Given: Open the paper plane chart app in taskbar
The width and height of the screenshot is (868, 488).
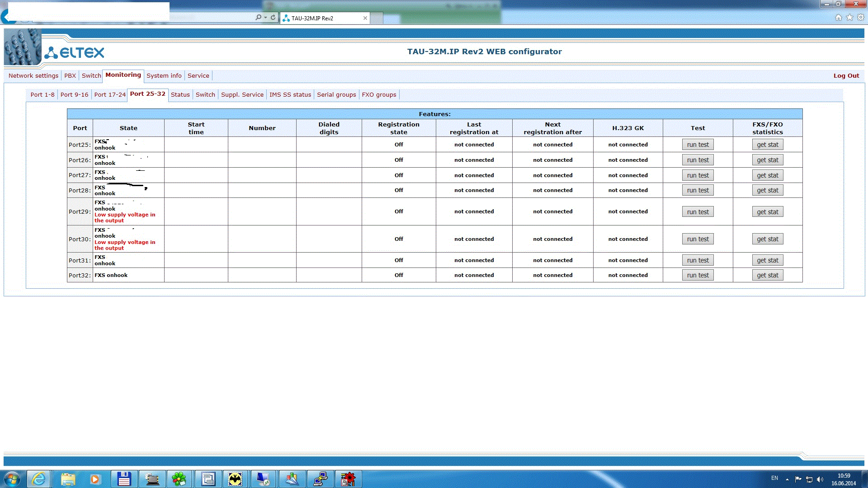Looking at the screenshot, I should pos(292,479).
